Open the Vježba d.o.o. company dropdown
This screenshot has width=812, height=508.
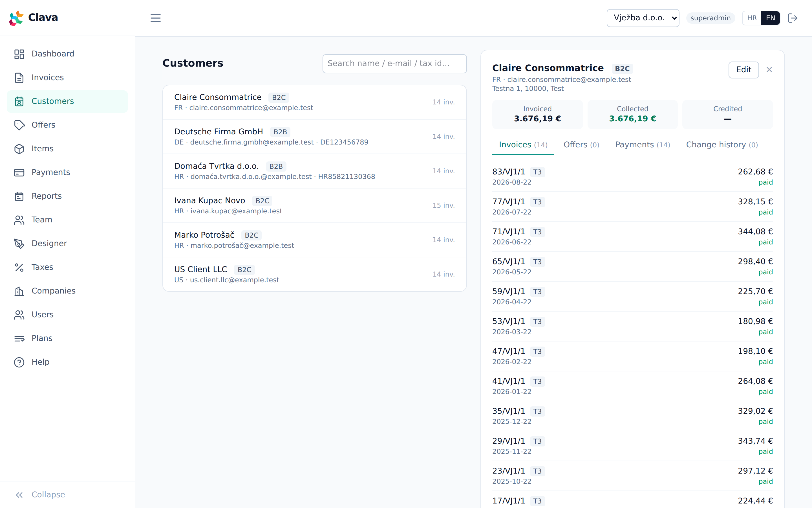click(x=643, y=18)
